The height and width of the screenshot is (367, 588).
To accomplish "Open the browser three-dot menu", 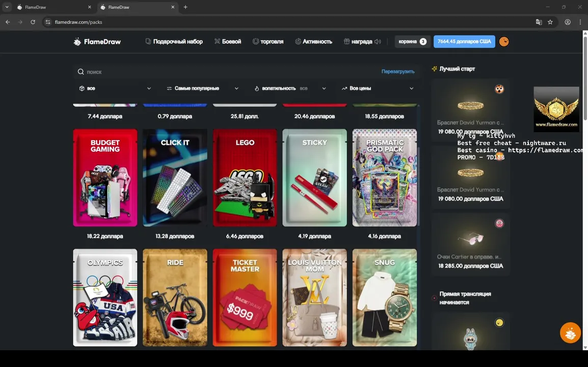I will 580,22.
